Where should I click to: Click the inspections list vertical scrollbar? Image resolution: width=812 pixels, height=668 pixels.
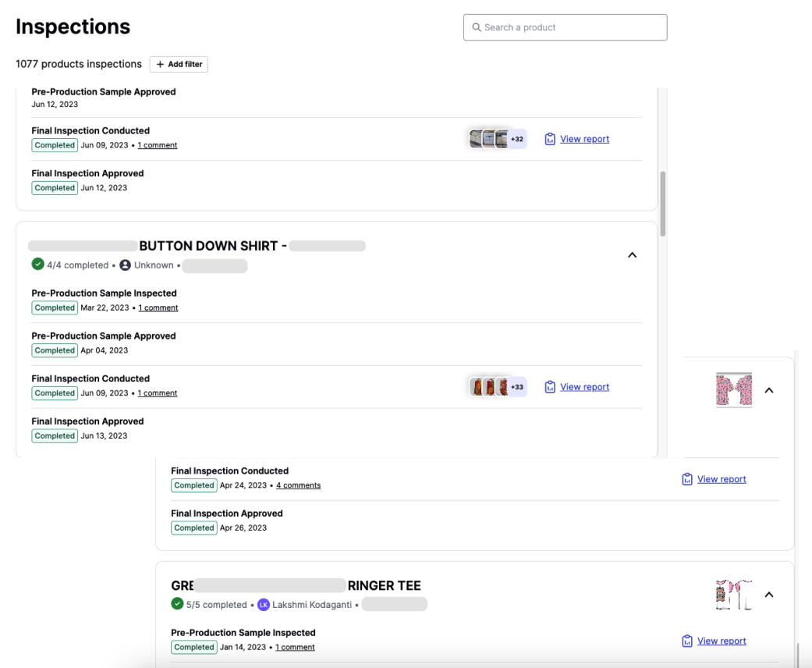point(663,204)
